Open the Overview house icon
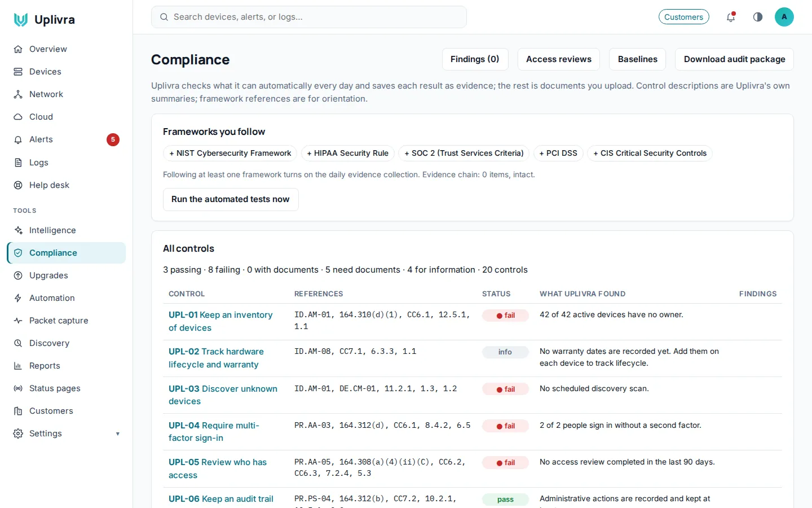The height and width of the screenshot is (508, 812). pos(18,49)
